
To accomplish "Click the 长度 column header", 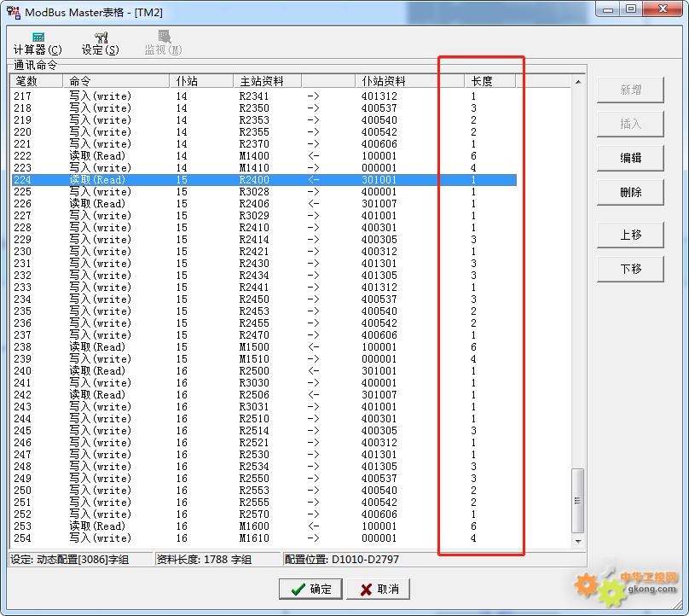I will pyautogui.click(x=489, y=81).
